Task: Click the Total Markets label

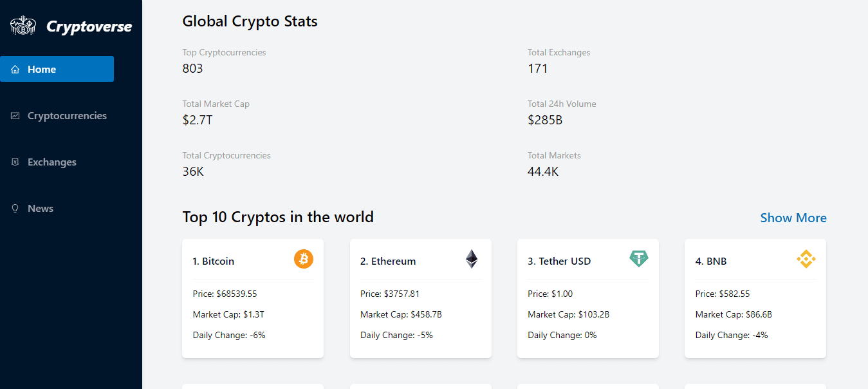Action: point(554,155)
